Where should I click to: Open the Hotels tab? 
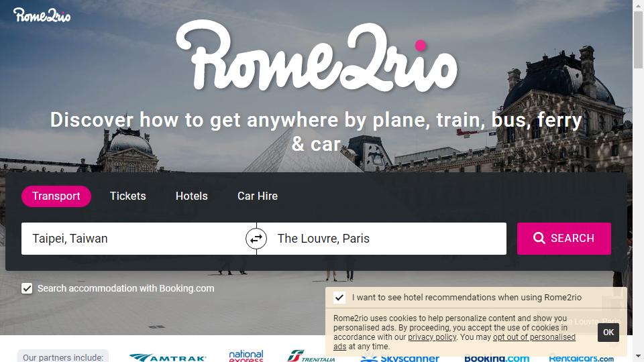click(191, 196)
